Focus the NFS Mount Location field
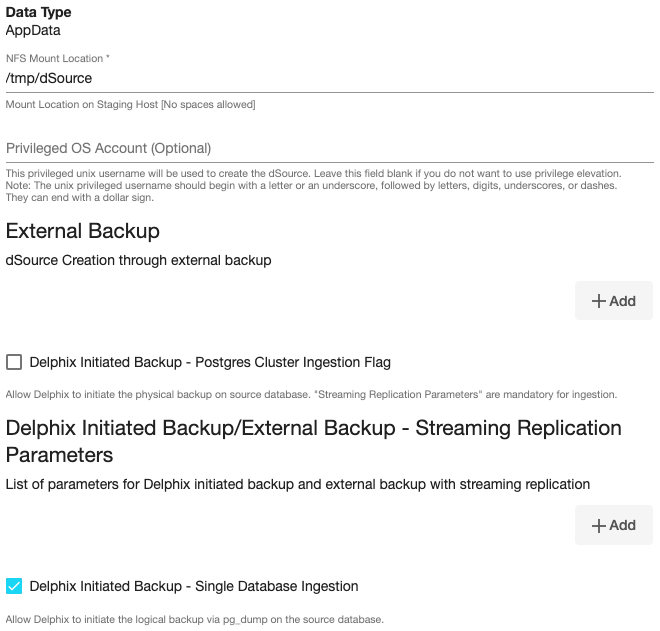 click(329, 78)
